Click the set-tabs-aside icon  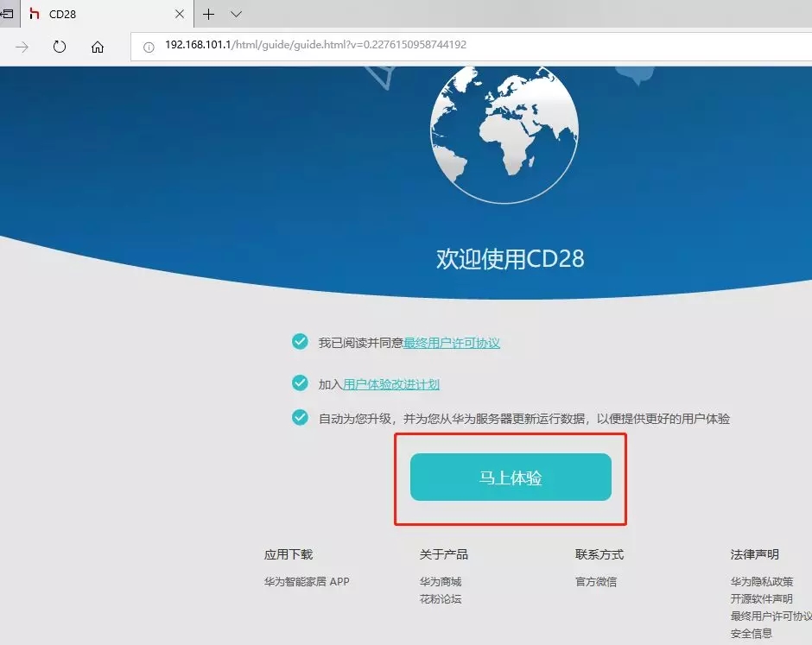[x=7, y=14]
